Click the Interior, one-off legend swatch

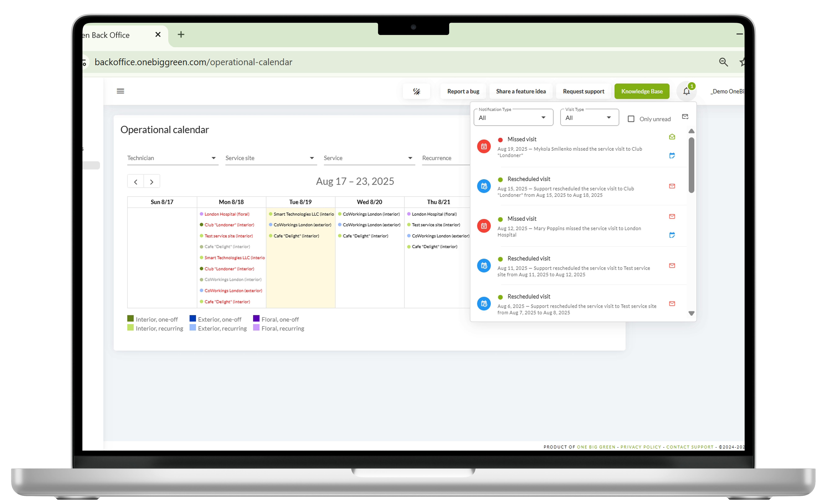[x=130, y=318]
